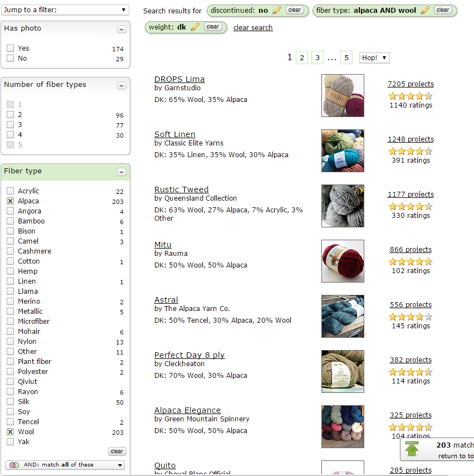The image size is (474, 476).
Task: Go to results page 2
Action: (x=302, y=57)
